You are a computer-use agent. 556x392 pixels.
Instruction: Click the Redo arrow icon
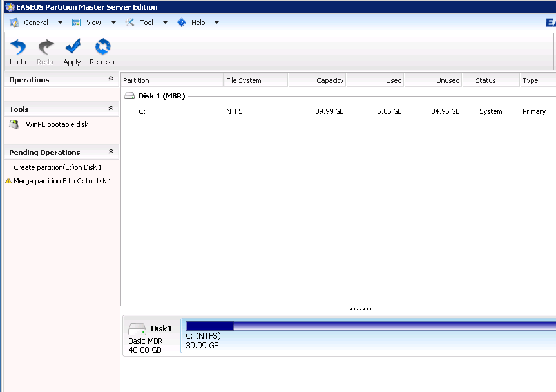[45, 47]
